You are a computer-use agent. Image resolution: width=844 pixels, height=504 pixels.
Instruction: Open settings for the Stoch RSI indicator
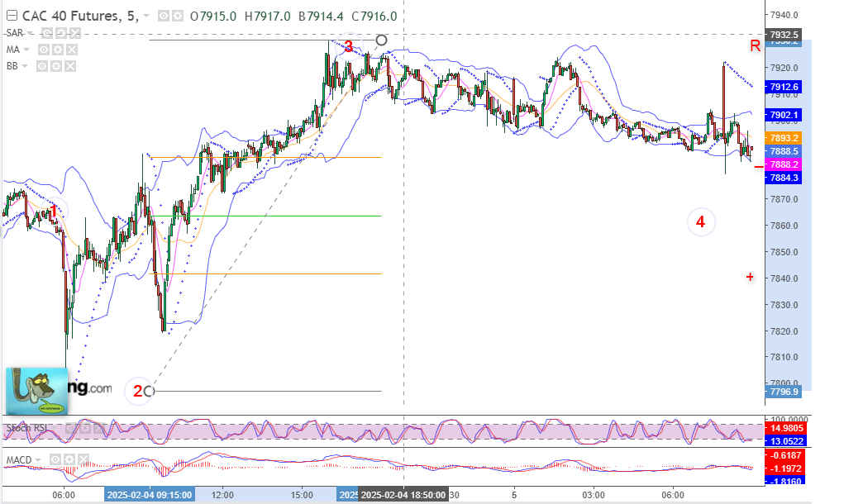coord(85,429)
